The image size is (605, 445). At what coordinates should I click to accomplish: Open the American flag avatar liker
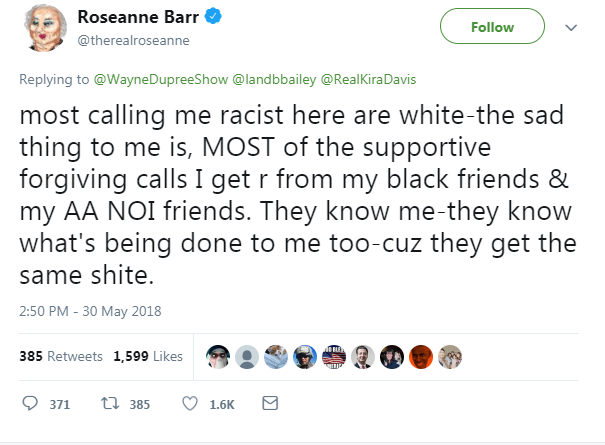pyautogui.click(x=334, y=357)
